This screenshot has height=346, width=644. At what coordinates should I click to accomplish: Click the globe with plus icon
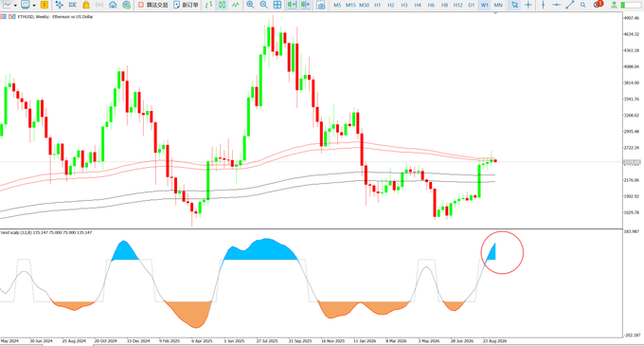[127, 5]
